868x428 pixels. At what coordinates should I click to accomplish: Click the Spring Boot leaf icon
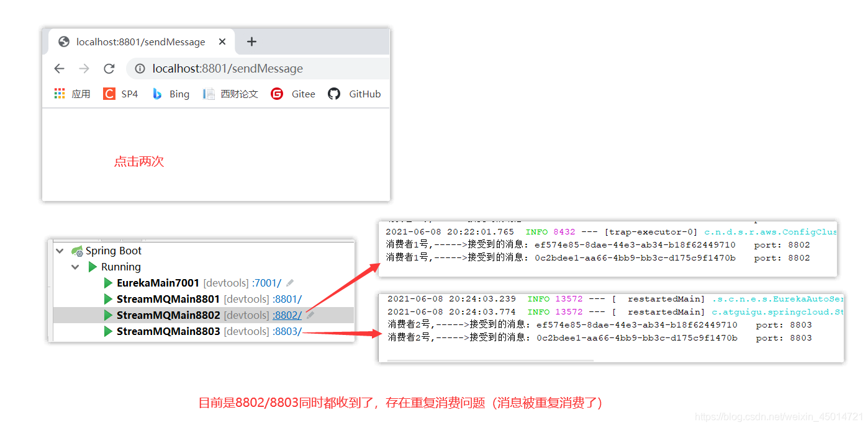pos(76,251)
